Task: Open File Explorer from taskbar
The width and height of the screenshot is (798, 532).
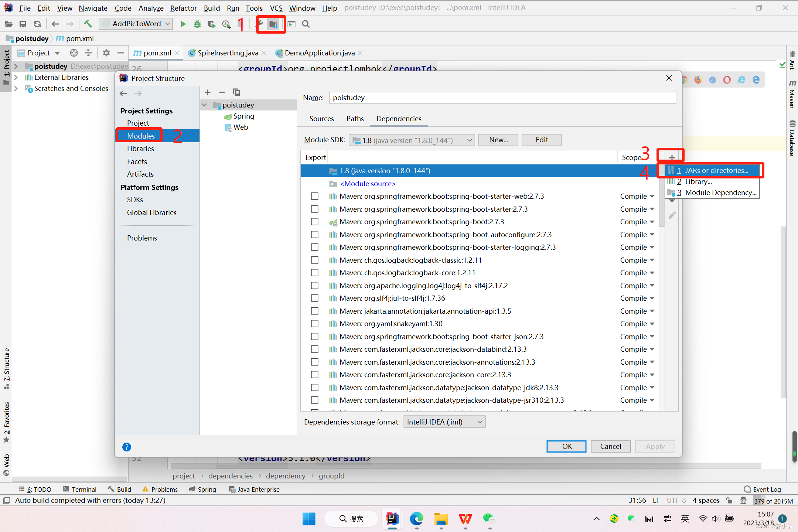Action: pos(441,519)
